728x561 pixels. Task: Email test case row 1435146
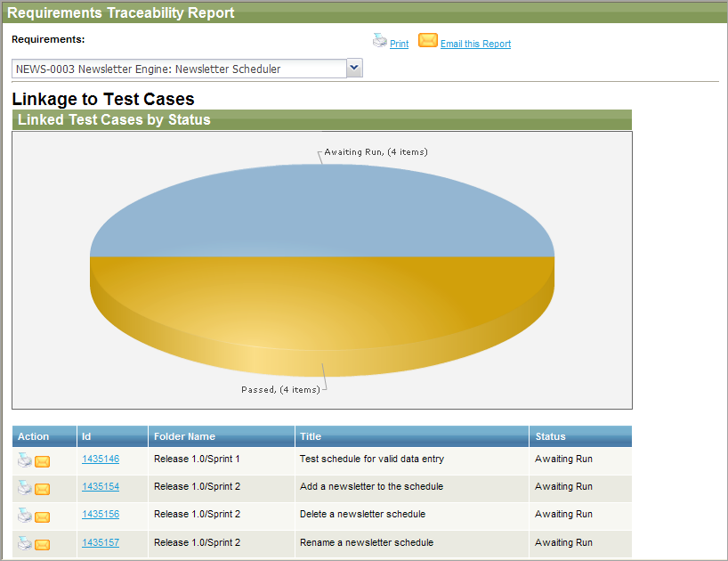(x=42, y=461)
